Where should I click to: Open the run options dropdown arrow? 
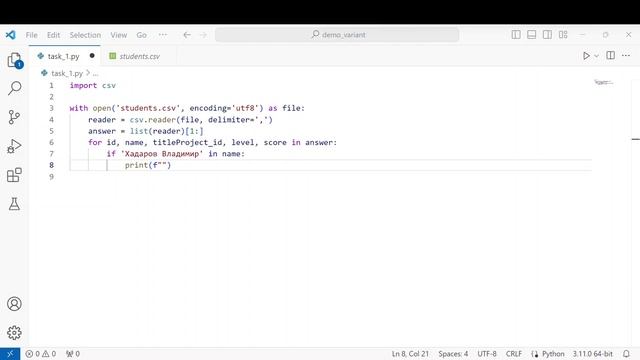[x=596, y=56]
